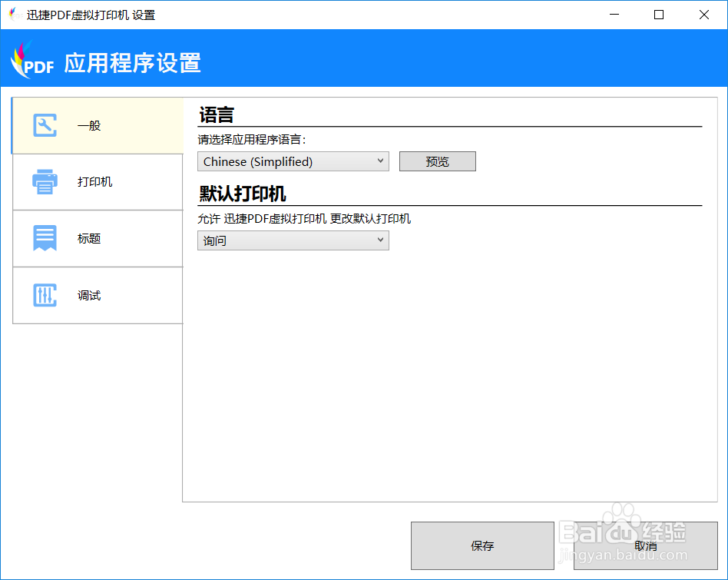Save settings with the 保存 button
The image size is (728, 580).
(482, 545)
